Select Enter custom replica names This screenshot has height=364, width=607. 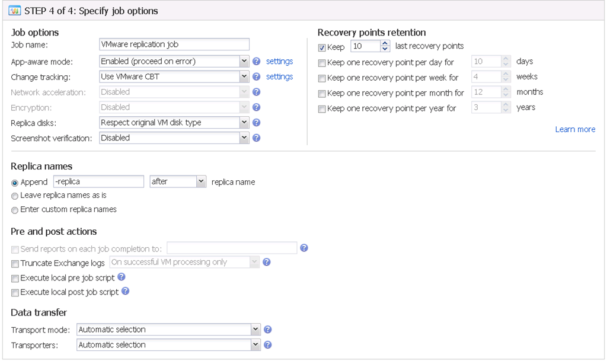pos(15,210)
